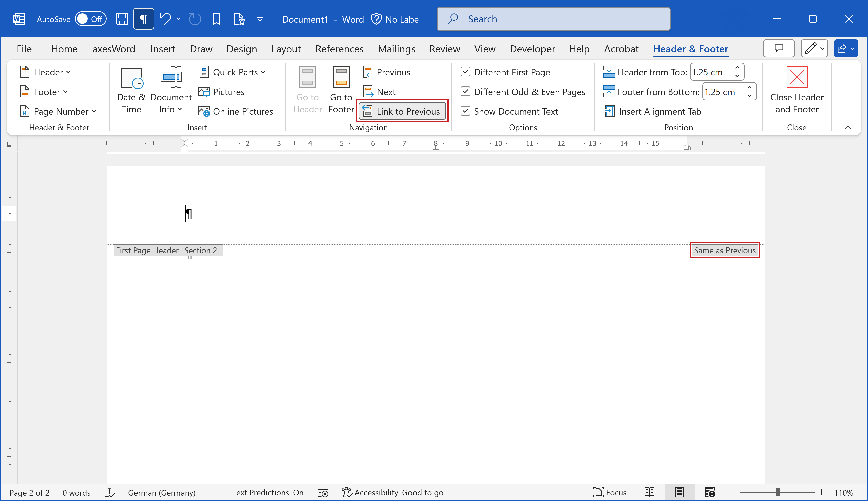
Task: Enable Focus mode
Action: pyautogui.click(x=610, y=493)
